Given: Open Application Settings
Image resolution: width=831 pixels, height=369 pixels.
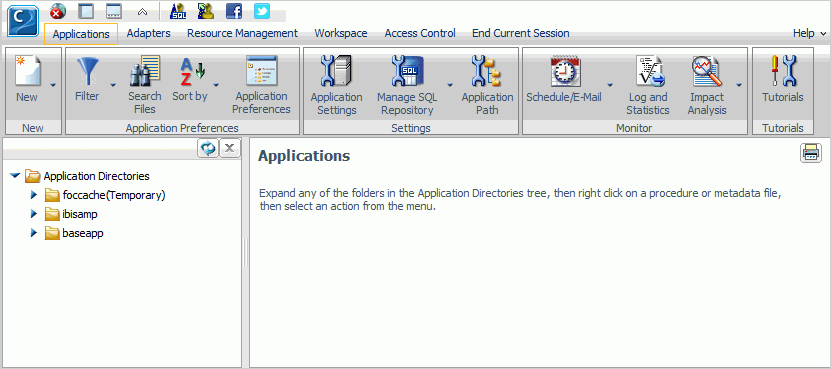Looking at the screenshot, I should tap(336, 85).
